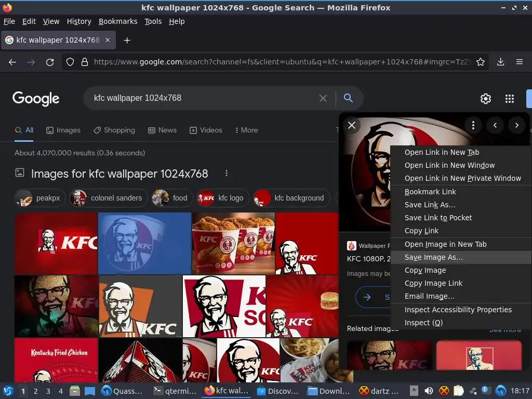Viewport: 532px width, 399px height.
Task: Open the Help menu
Action: pos(177,21)
